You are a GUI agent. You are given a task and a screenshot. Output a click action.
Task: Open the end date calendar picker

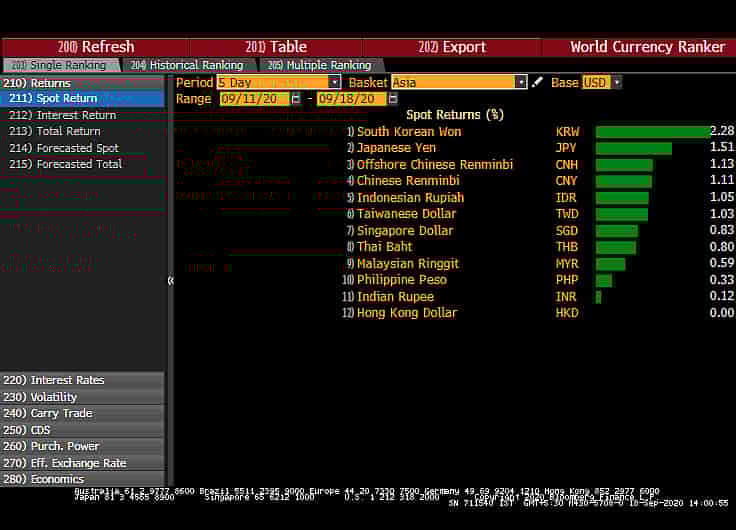(393, 99)
